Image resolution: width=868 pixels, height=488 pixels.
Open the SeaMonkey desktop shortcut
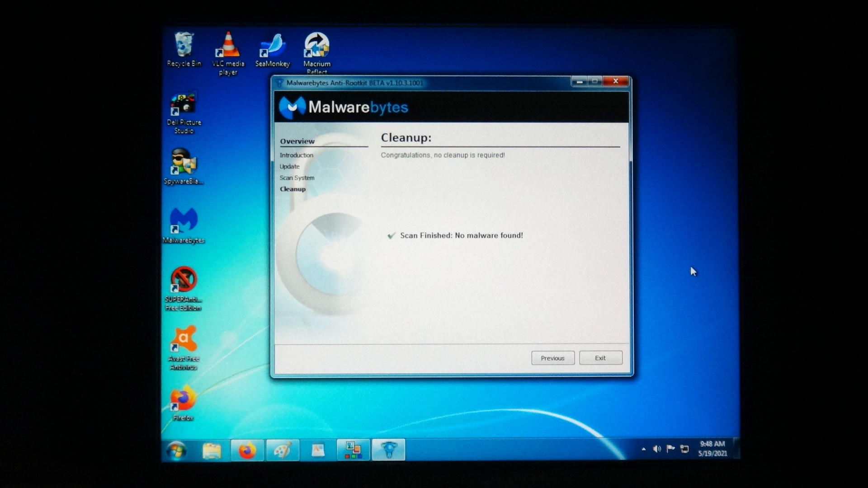tap(273, 50)
